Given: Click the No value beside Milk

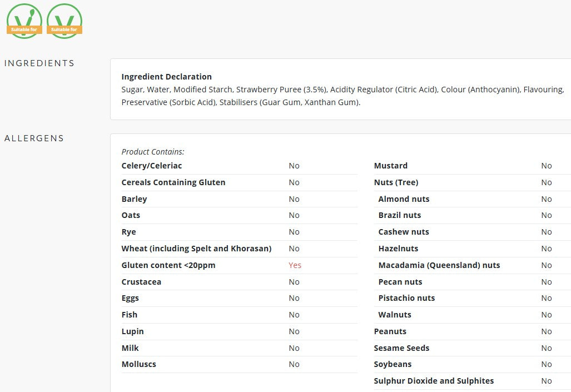Looking at the screenshot, I should pyautogui.click(x=294, y=348).
